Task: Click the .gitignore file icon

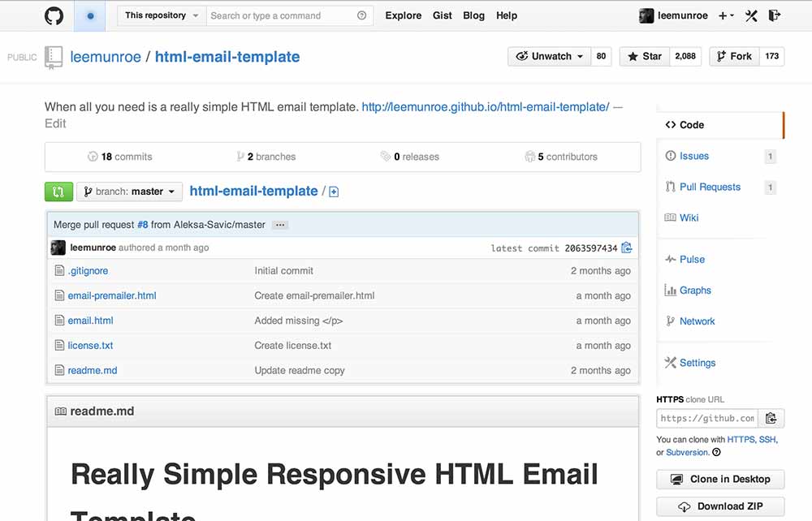Action: (x=59, y=270)
